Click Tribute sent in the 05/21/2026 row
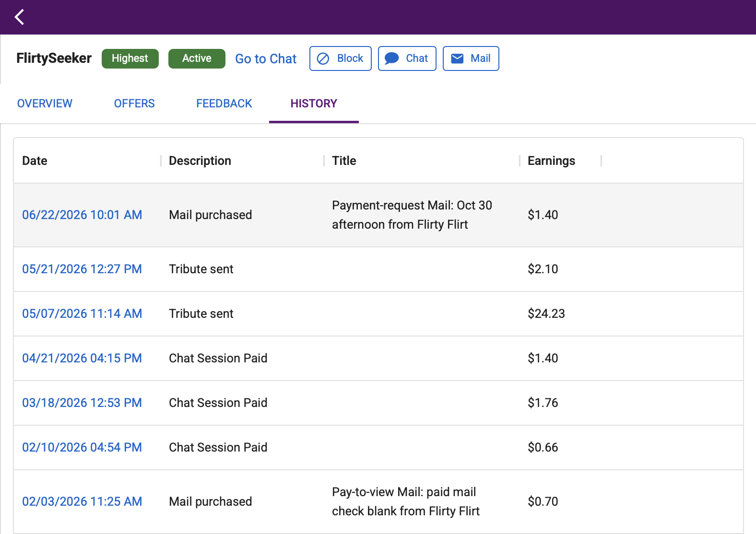Screen dimensions: 756x534 click(201, 269)
